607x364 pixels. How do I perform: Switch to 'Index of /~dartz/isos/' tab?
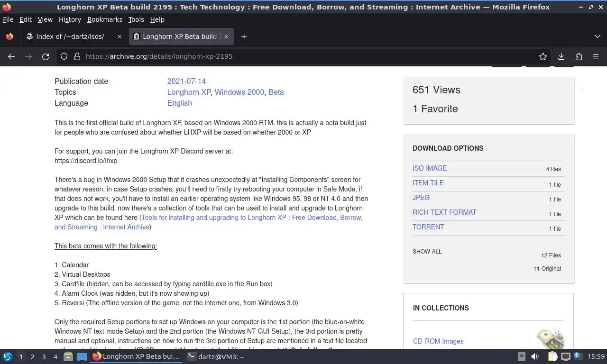[74, 36]
